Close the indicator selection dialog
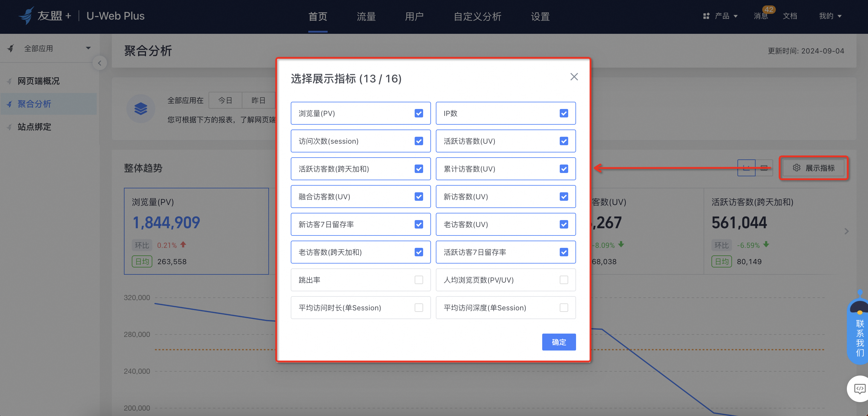Viewport: 868px width, 416px height. pyautogui.click(x=574, y=77)
